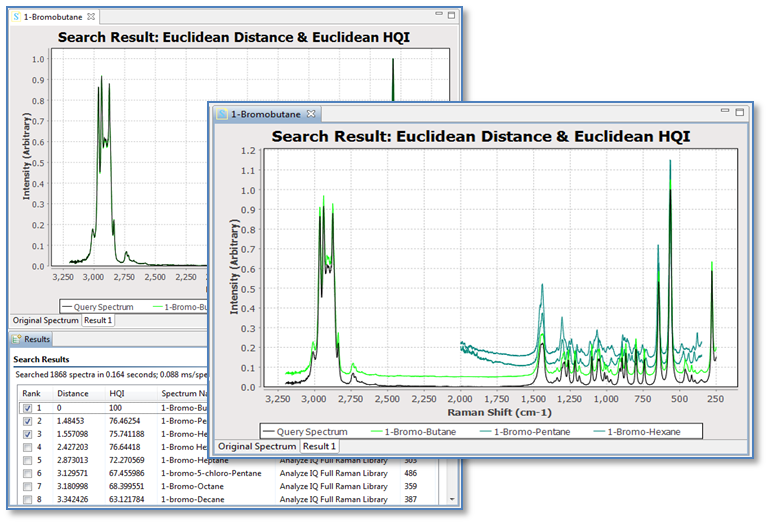768x524 pixels.
Task: Click 1-Bromo-Hexane legend entry in front window
Action: [x=637, y=432]
